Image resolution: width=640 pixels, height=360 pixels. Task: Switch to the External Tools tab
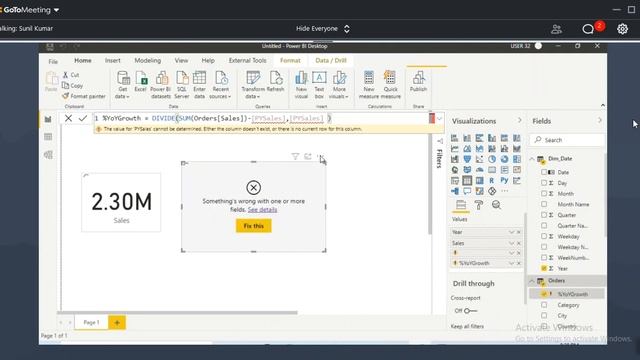click(x=247, y=60)
